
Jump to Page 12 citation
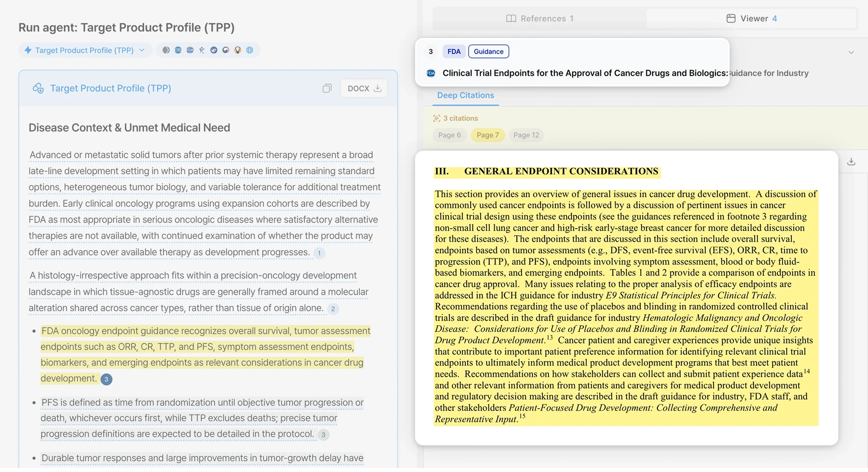pos(526,135)
